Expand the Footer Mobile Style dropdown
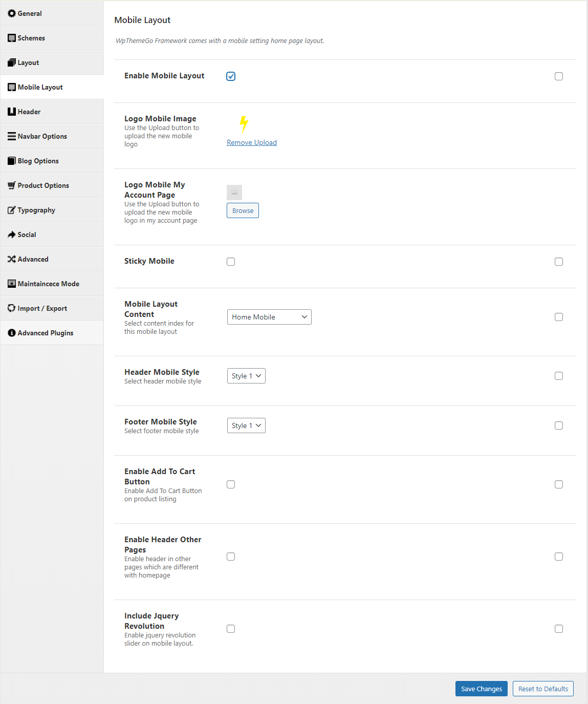The height and width of the screenshot is (704, 588). 246,425
